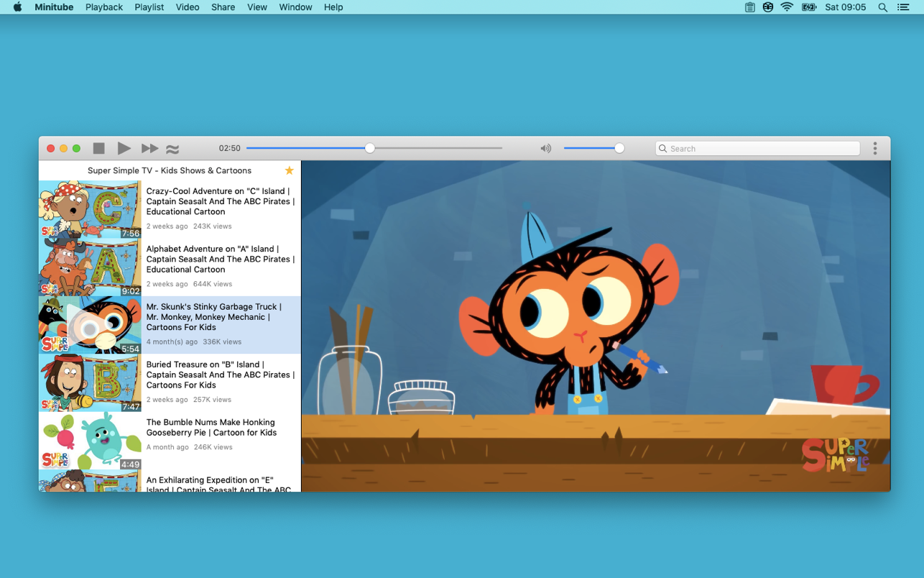Open the three-dot toolbar menu

875,148
